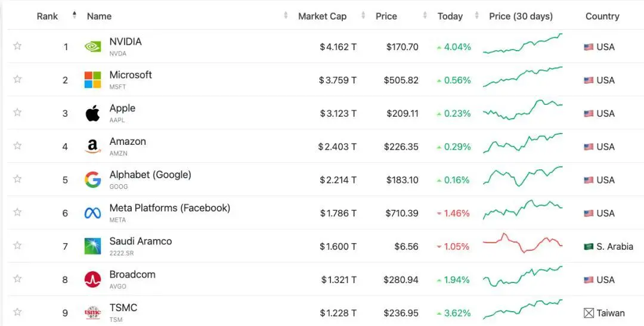Screen dimensions: 644x326
Task: Click the Broadcom logo icon
Action: click(92, 280)
